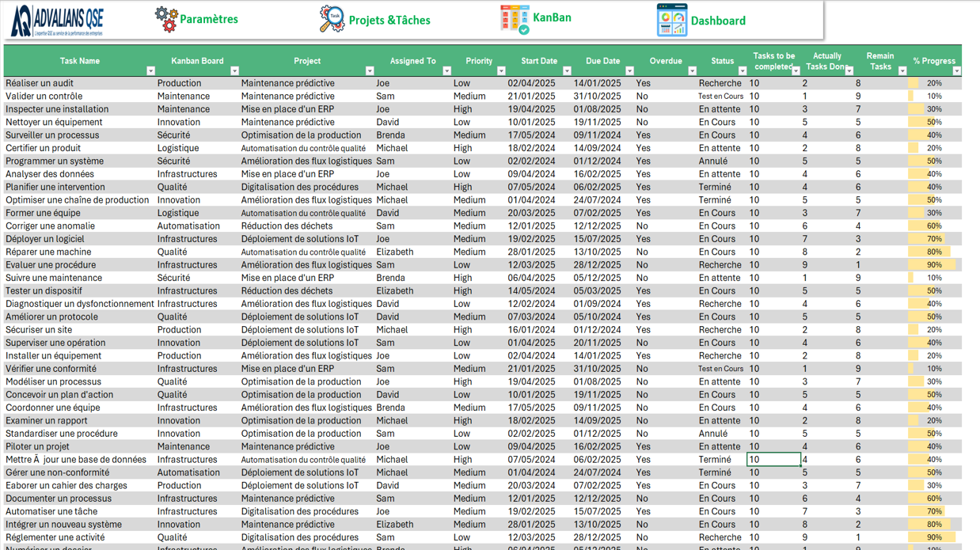
Task: Click the 90% progress bar for Evaluer une procédure
Action: 933,265
